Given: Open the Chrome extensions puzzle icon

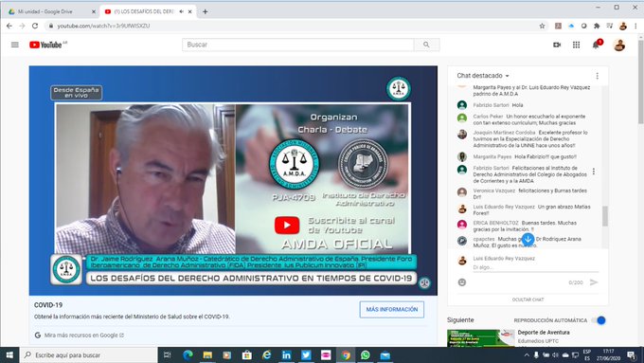Looking at the screenshot, I should pyautogui.click(x=597, y=26).
